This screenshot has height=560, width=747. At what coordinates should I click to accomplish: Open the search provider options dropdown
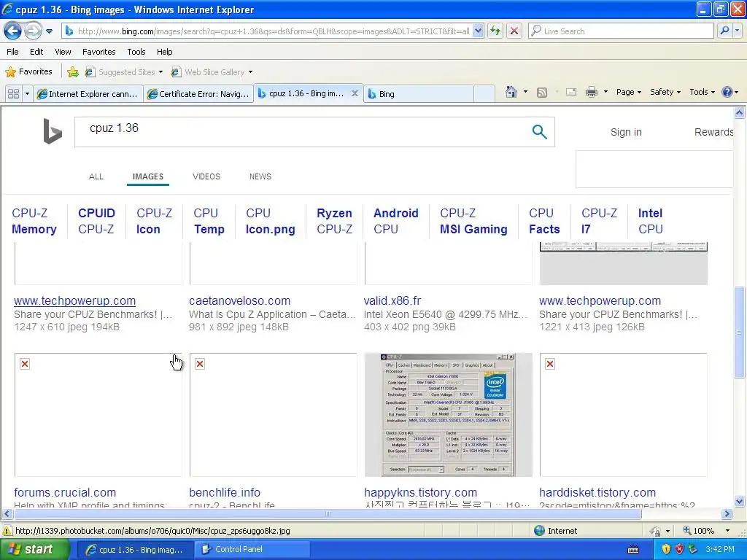coord(738,31)
